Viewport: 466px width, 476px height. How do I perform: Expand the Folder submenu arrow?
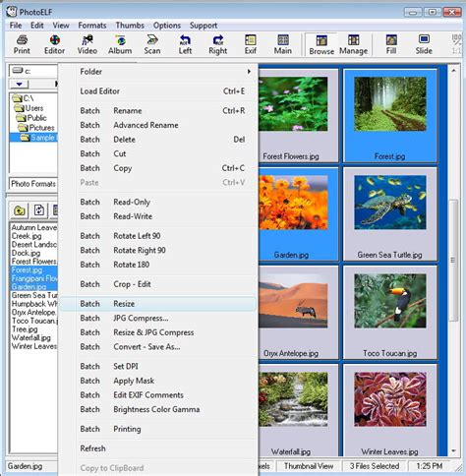tap(249, 72)
